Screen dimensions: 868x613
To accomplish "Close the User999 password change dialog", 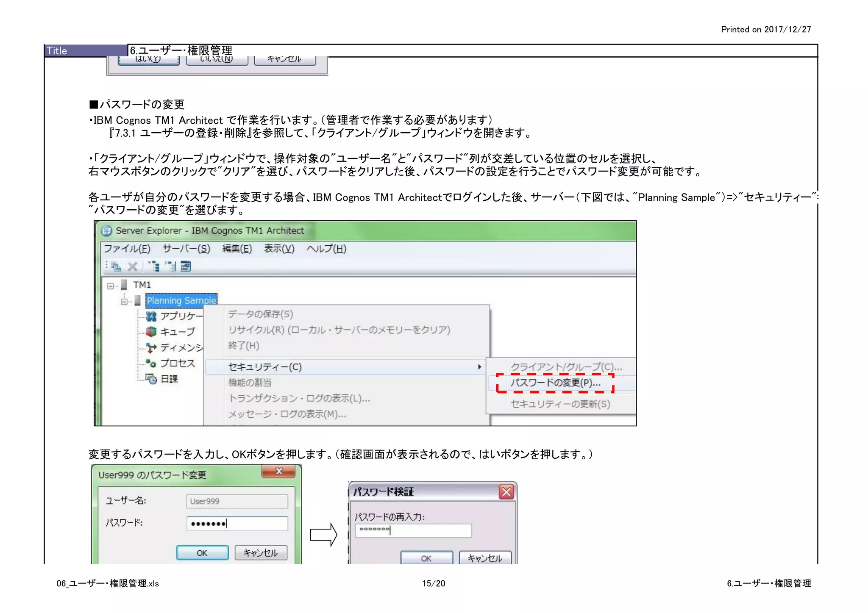I will [x=278, y=471].
